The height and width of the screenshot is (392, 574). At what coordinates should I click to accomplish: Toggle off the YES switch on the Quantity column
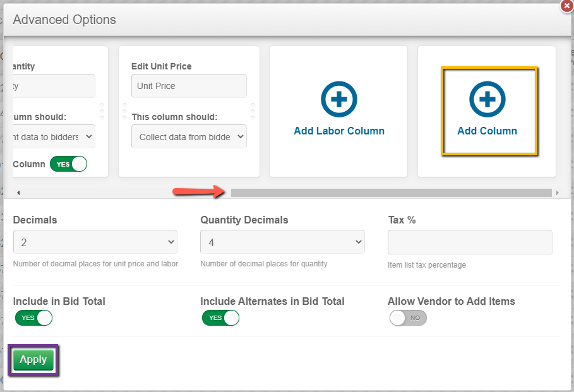tap(68, 163)
